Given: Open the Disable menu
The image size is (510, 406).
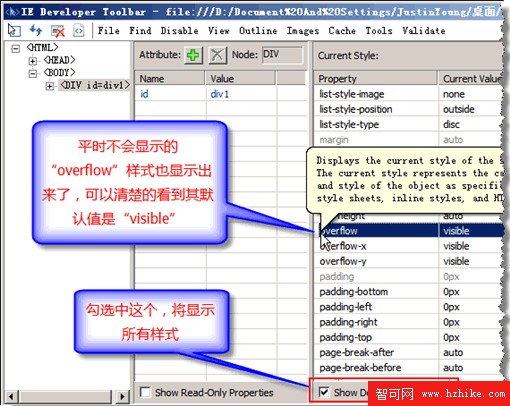Looking at the screenshot, I should tap(179, 31).
